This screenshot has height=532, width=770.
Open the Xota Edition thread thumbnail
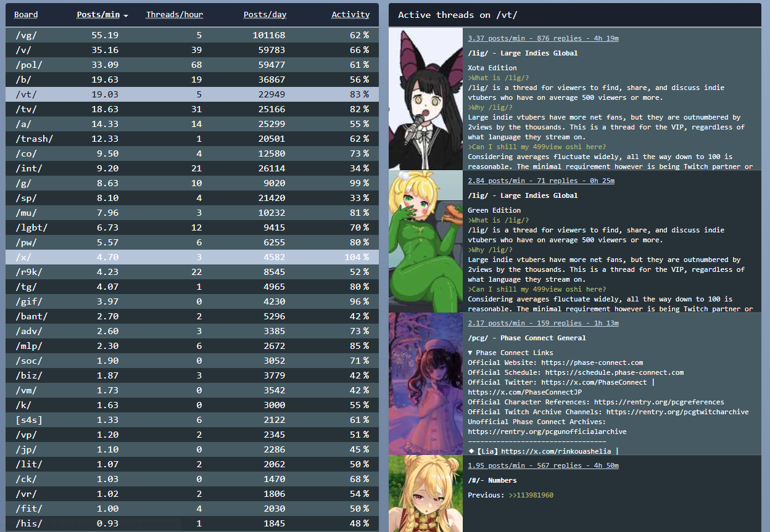pos(425,99)
